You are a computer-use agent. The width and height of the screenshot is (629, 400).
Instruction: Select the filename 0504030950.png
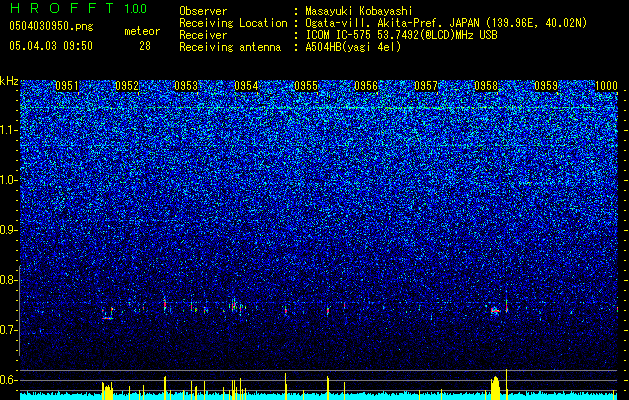(x=51, y=26)
